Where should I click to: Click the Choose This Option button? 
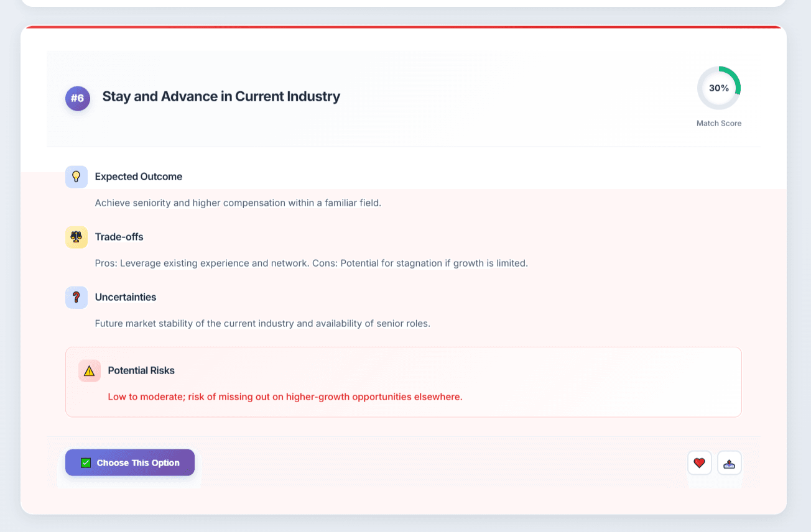[x=130, y=462]
